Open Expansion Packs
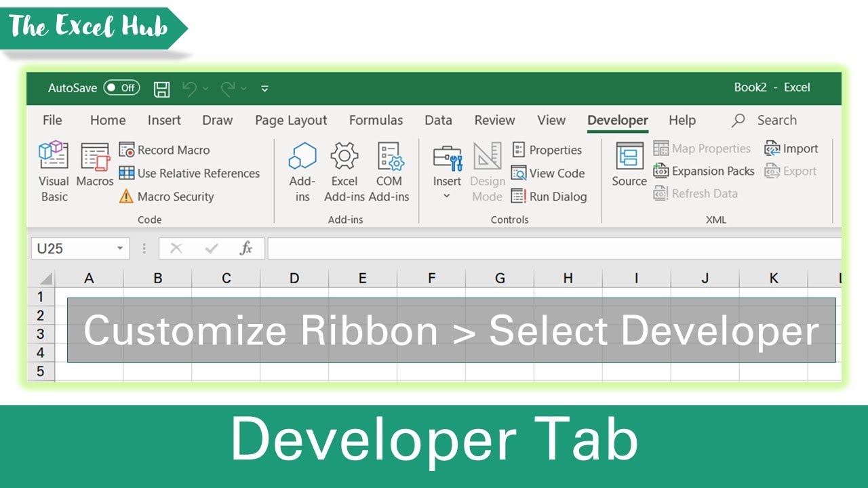The height and width of the screenshot is (488, 868). [704, 171]
